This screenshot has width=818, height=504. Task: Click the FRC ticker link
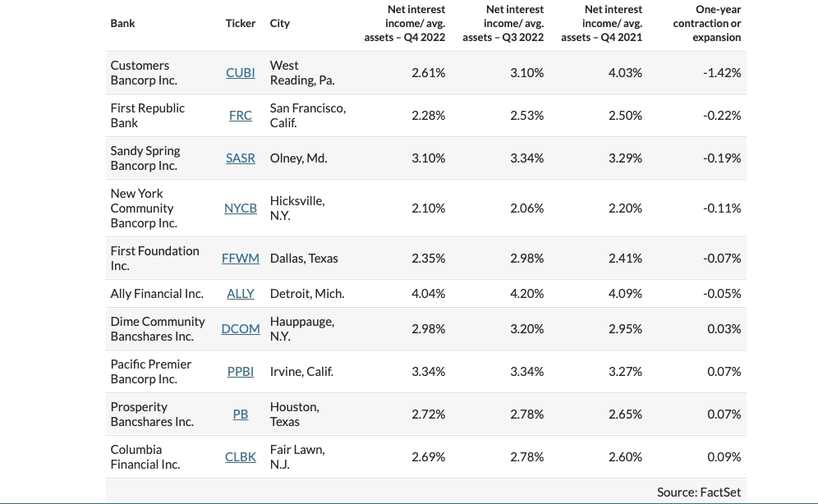click(240, 116)
